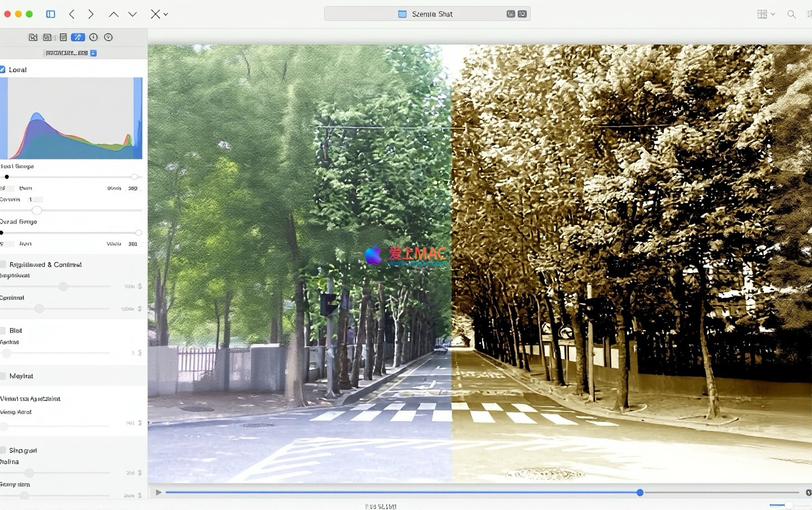Click the back chevron in toolbar
The width and height of the screenshot is (812, 510).
(72, 14)
